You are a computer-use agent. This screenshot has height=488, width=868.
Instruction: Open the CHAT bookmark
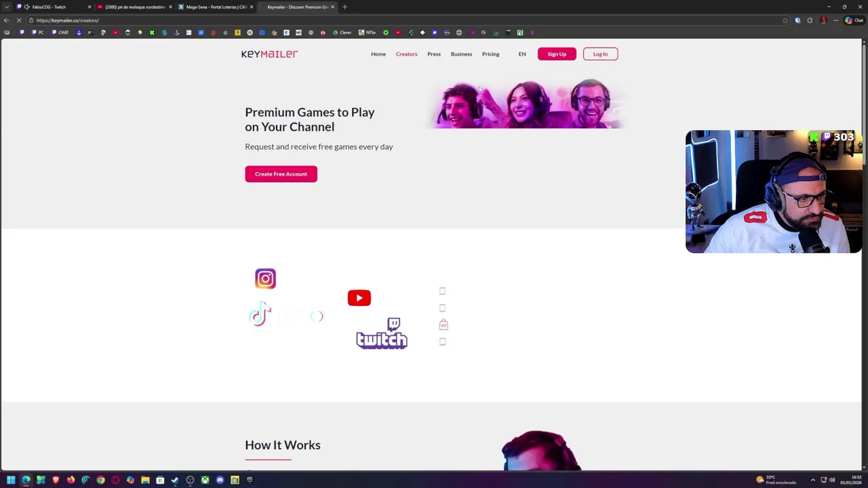point(61,33)
